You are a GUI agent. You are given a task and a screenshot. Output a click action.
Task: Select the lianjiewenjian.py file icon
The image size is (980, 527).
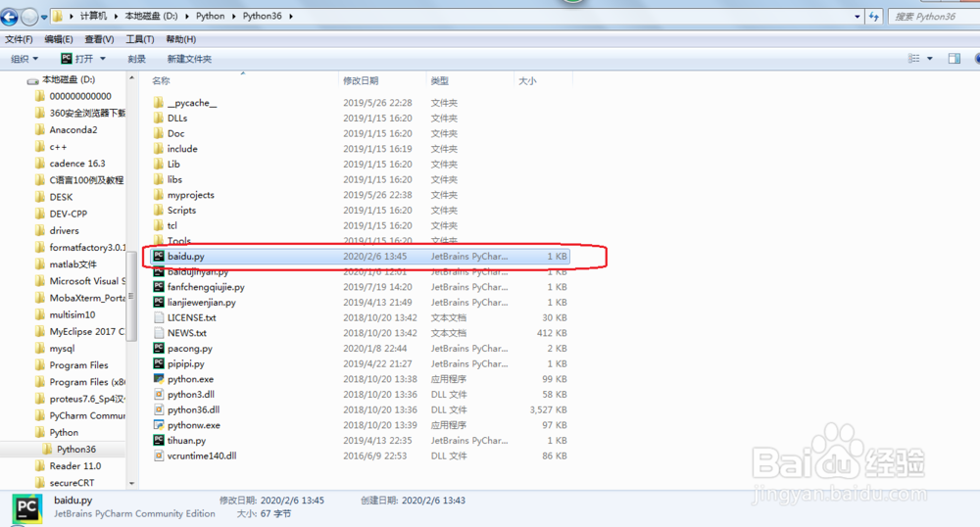[x=159, y=303]
